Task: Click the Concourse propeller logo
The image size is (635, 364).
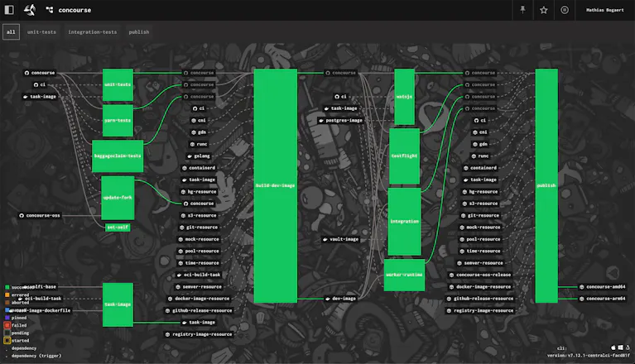Action: click(x=30, y=10)
